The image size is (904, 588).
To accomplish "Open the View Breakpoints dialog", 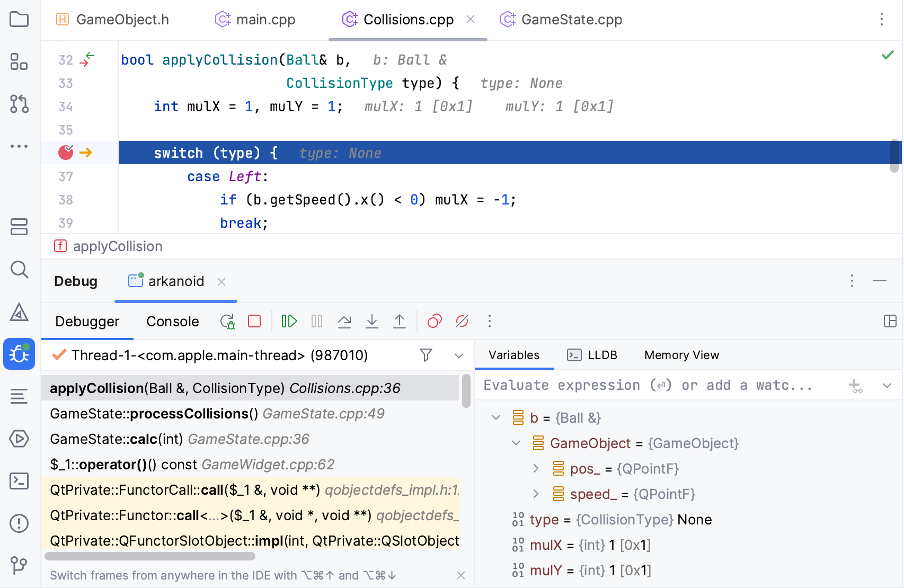I will tap(435, 321).
